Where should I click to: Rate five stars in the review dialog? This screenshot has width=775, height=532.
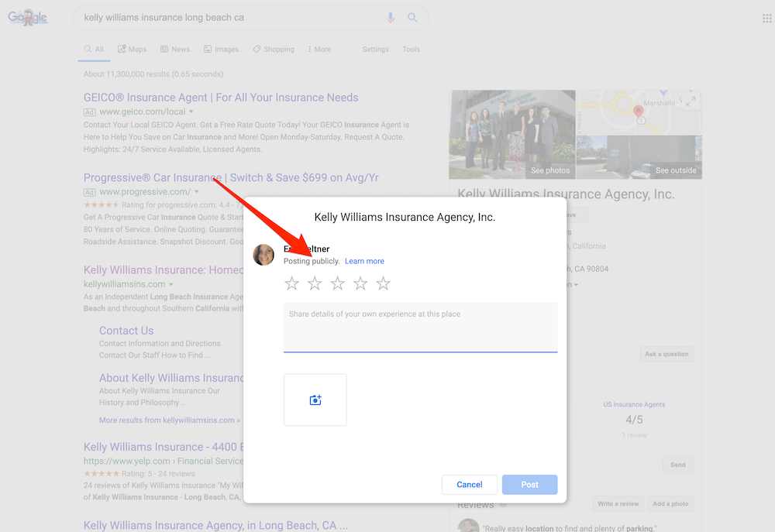[383, 283]
